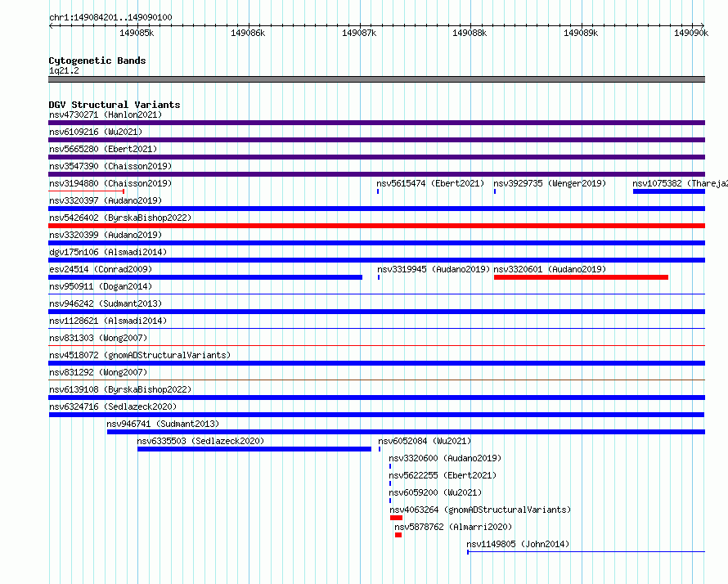This screenshot has width=728, height=584.
Task: Click the nsv3319945 (Audano2019) label
Action: click(x=434, y=269)
